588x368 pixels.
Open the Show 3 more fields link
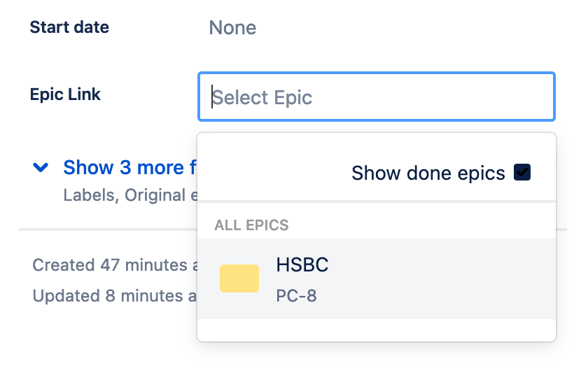(129, 167)
